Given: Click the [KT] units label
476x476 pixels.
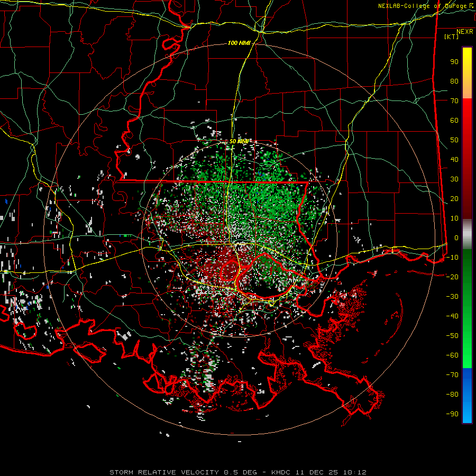Looking at the screenshot, I should (x=451, y=36).
